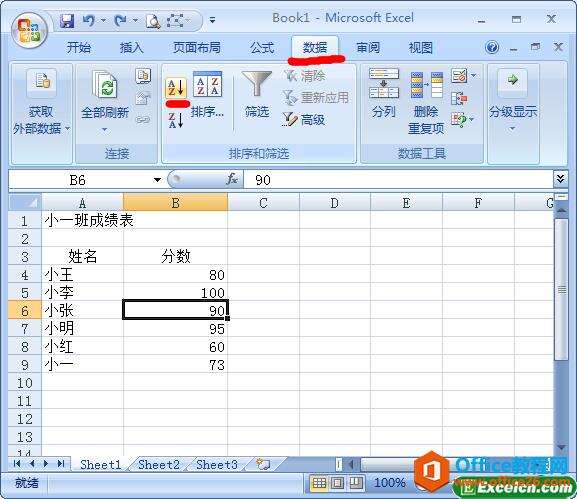Image resolution: width=577 pixels, height=499 pixels.
Task: Select cell containing 100
Action: (176, 293)
